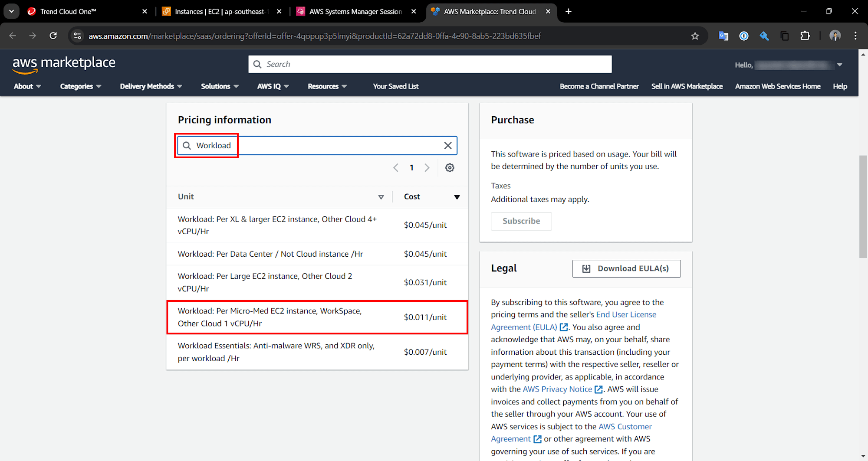The width and height of the screenshot is (868, 461).
Task: Open the 1Password extension icon
Action: tap(744, 36)
